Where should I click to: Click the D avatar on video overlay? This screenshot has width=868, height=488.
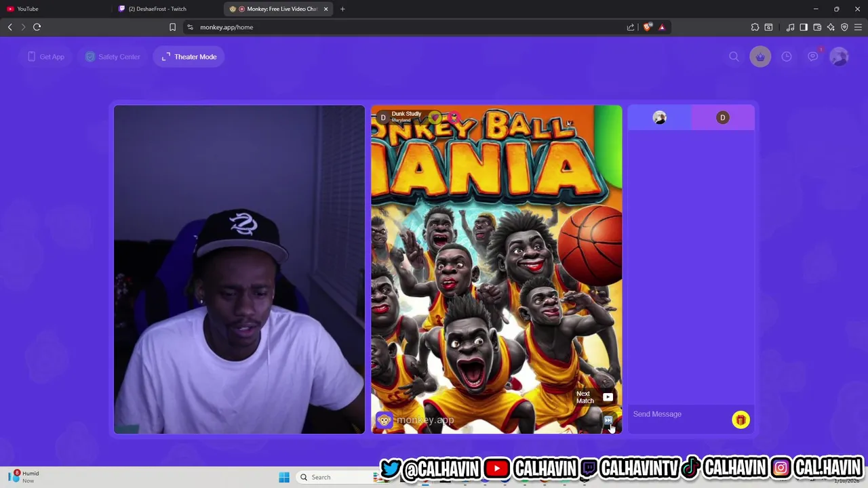pyautogui.click(x=383, y=118)
